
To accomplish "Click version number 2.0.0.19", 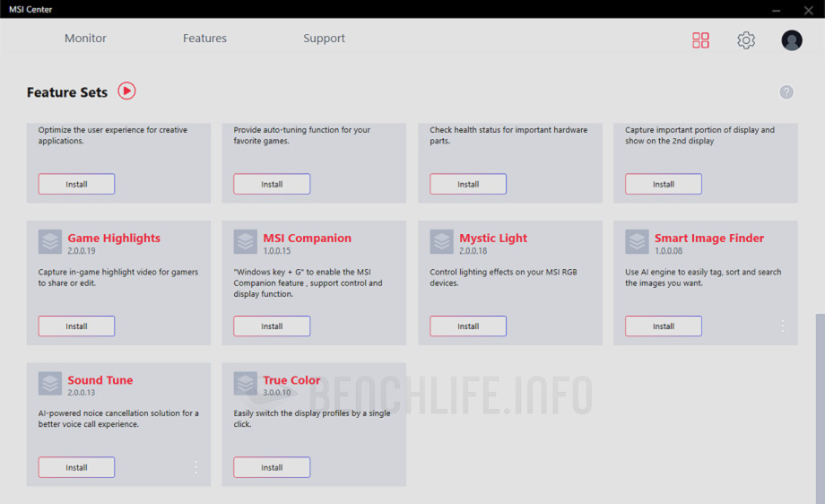I will [x=81, y=251].
